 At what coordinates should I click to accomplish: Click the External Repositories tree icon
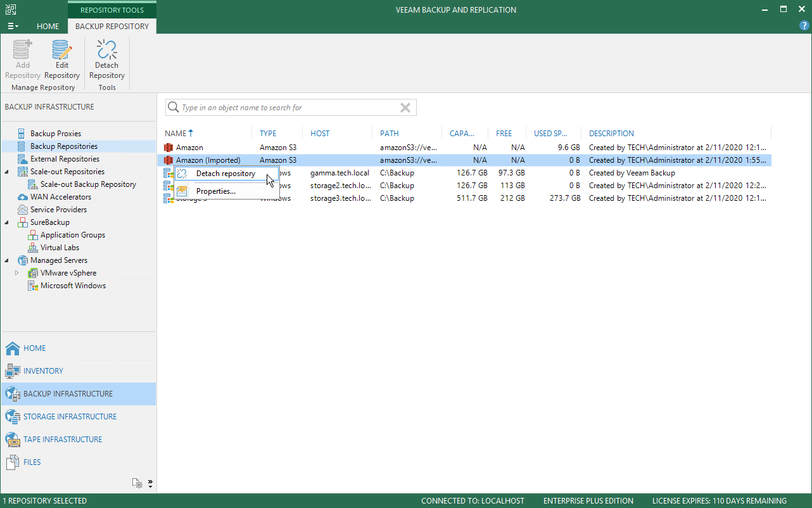click(x=23, y=159)
